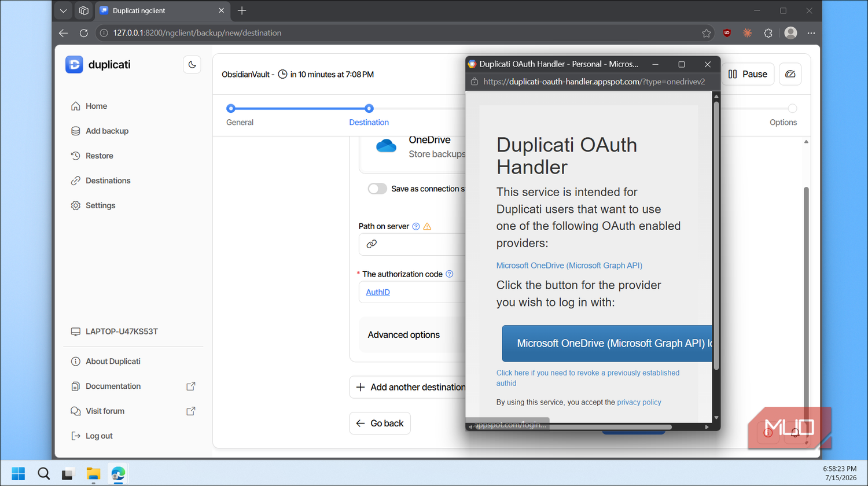Click the OAuth popup address bar URL
The image size is (868, 486).
coord(594,82)
